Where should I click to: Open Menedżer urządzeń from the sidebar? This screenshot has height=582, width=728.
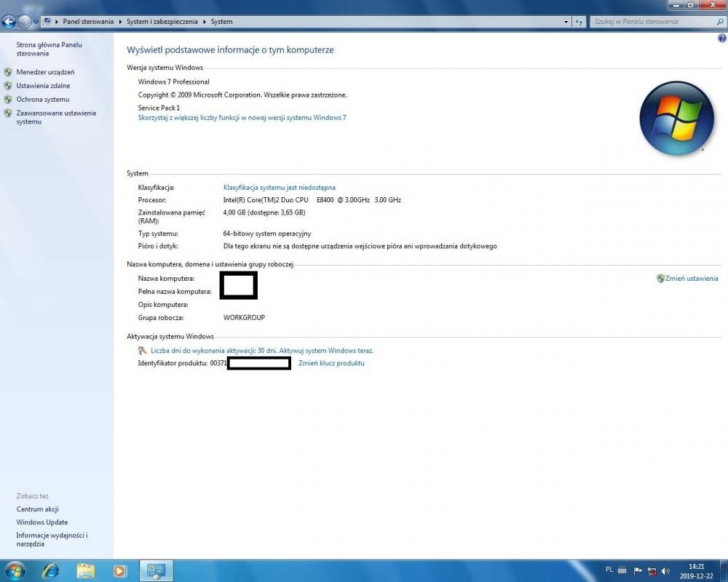[45, 72]
